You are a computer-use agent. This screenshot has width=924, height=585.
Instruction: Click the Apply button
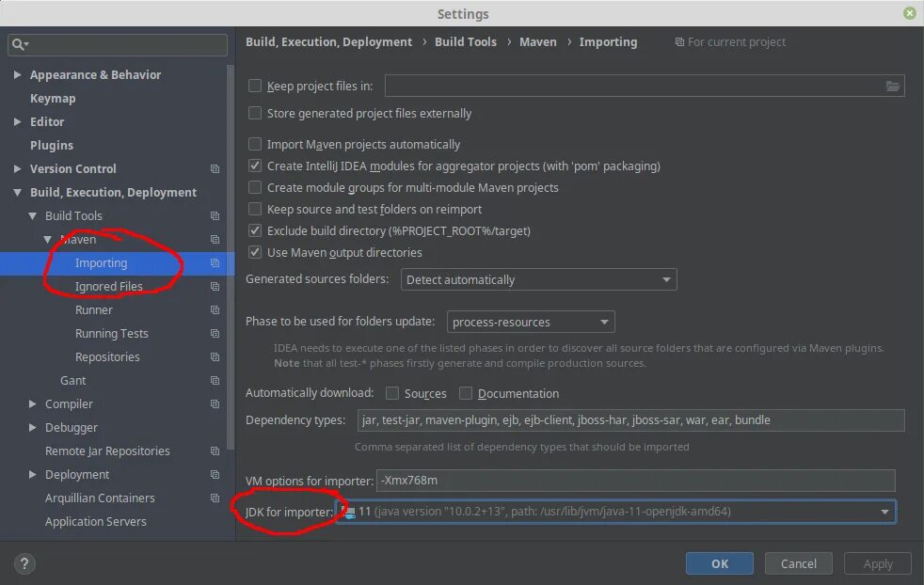878,563
